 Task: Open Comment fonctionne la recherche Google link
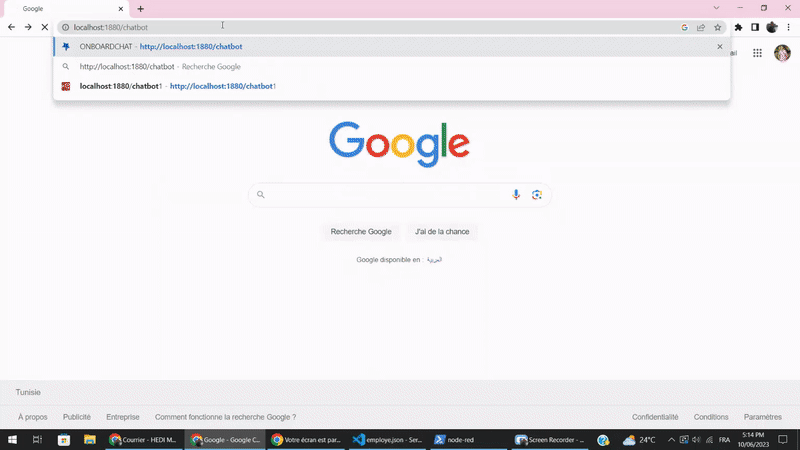point(225,417)
